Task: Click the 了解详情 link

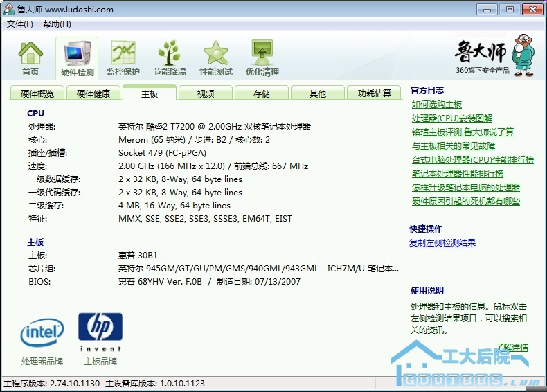Action: [512, 347]
